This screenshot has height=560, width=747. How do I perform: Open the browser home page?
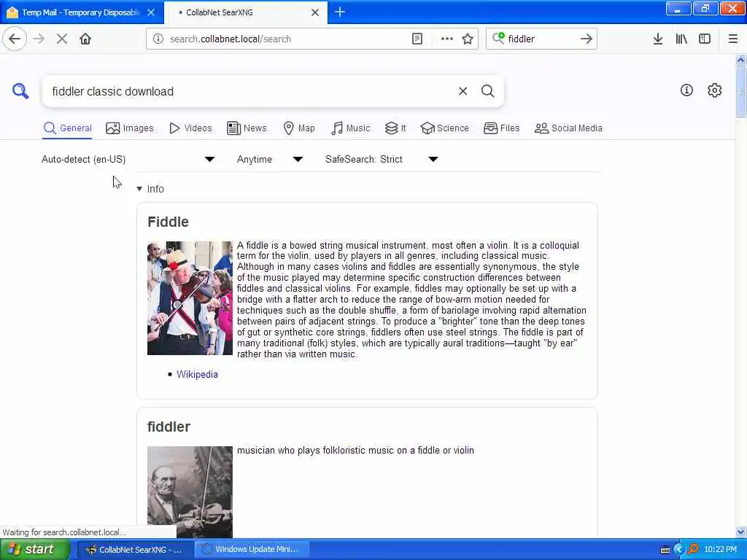tap(85, 39)
